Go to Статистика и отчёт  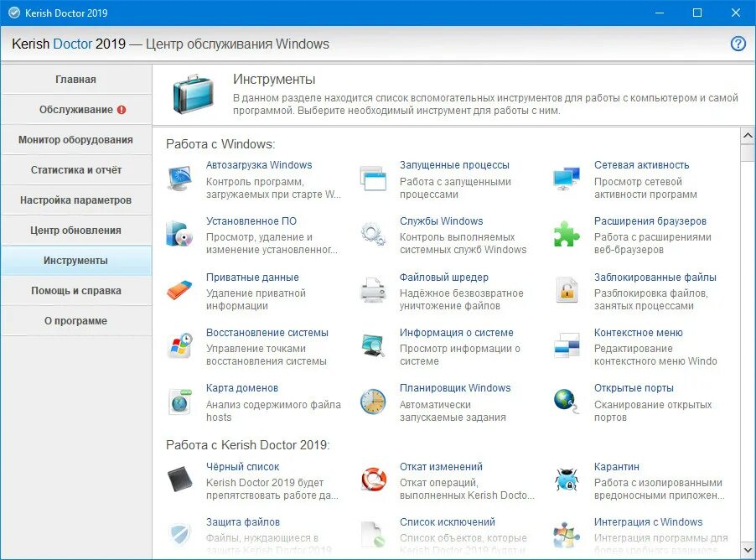pos(75,170)
